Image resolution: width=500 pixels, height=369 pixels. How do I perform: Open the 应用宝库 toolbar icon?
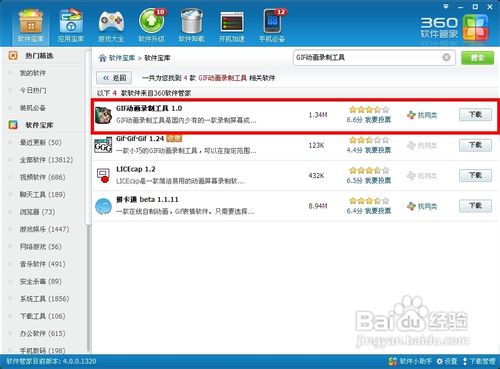[71, 26]
